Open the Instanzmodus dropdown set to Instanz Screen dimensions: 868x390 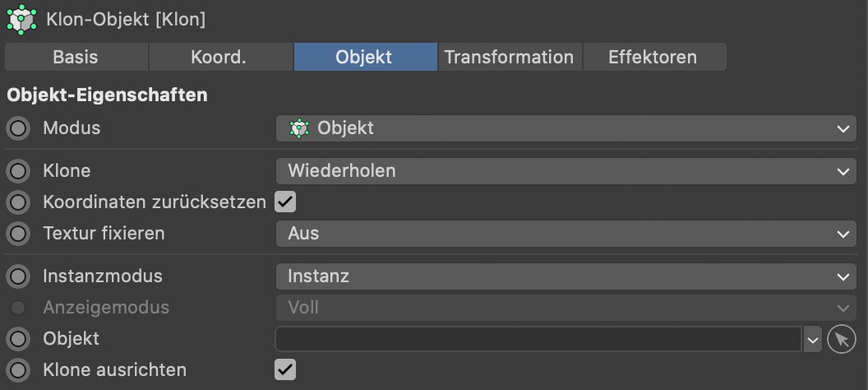point(566,276)
